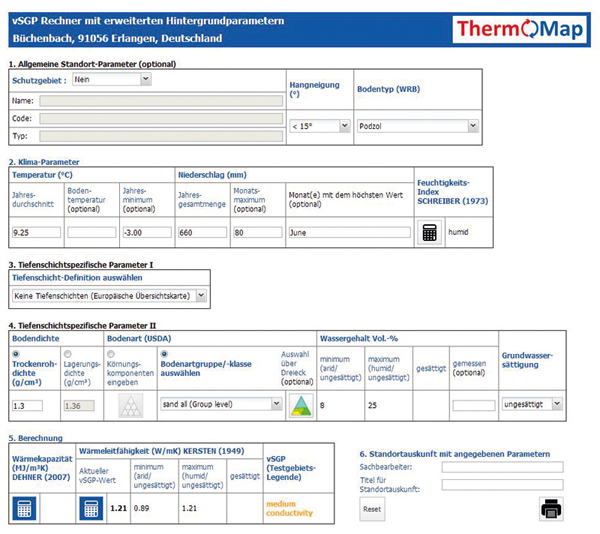The image size is (600, 534).
Task: Click the 'Auswahl über Dreieck (optional)' label
Action: (x=297, y=368)
